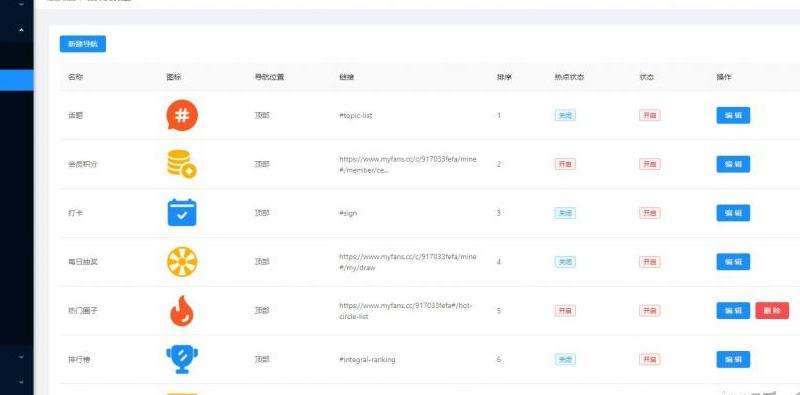Select the flame icon for 热门圈子
This screenshot has height=395, width=800.
182,311
